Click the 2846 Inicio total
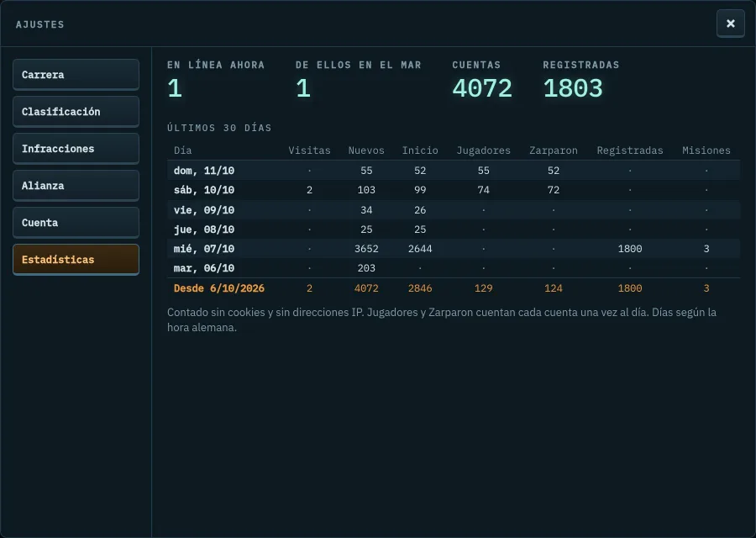 420,288
